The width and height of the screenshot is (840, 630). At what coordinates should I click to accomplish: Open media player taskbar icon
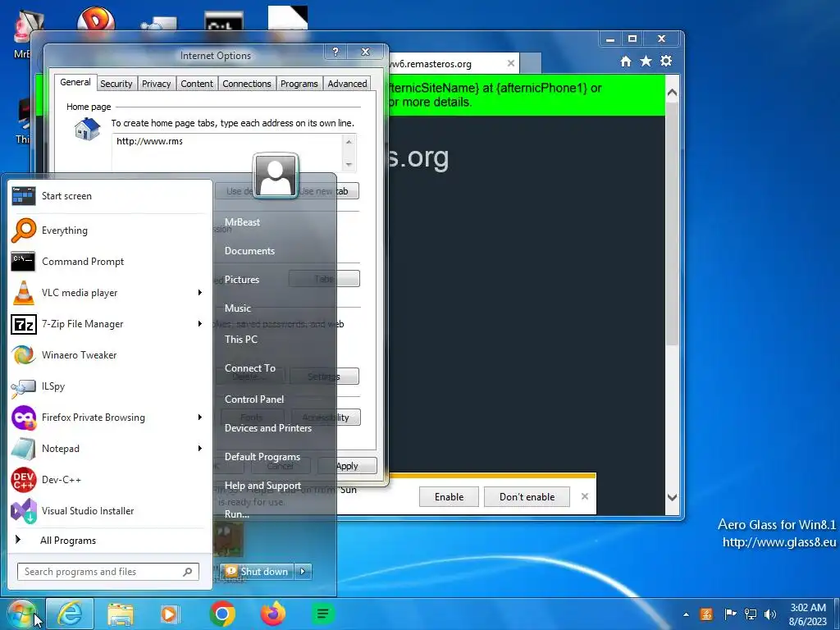[170, 614]
